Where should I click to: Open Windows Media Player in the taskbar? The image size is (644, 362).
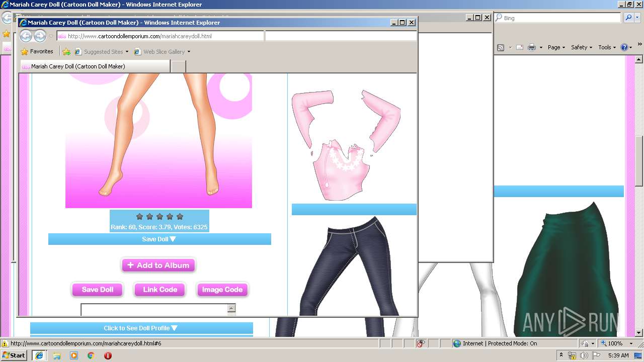click(74, 355)
